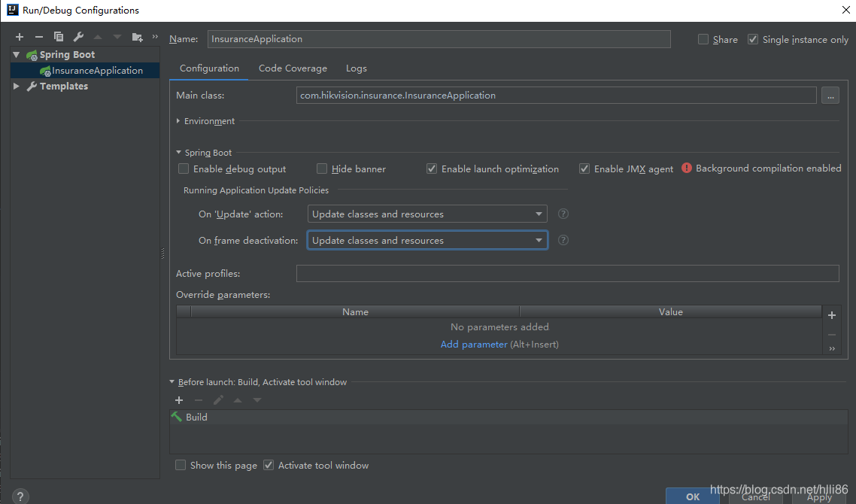Confirm with the OK button
The width and height of the screenshot is (856, 504).
pos(692,496)
